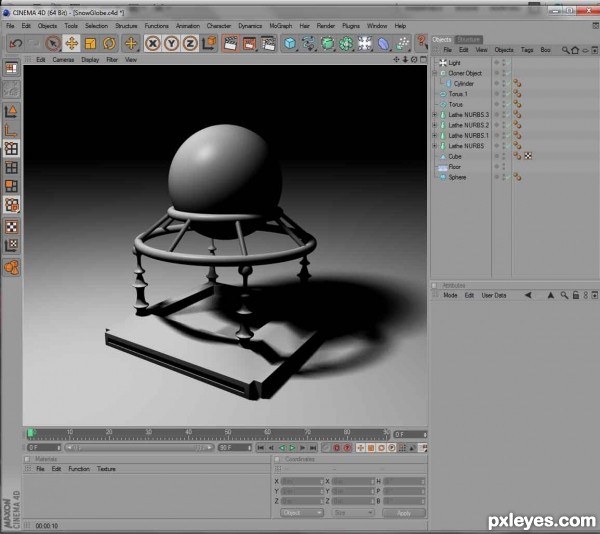Click Object Manager home icon
Image resolution: width=600 pixels, height=534 pixels.
coord(575,50)
